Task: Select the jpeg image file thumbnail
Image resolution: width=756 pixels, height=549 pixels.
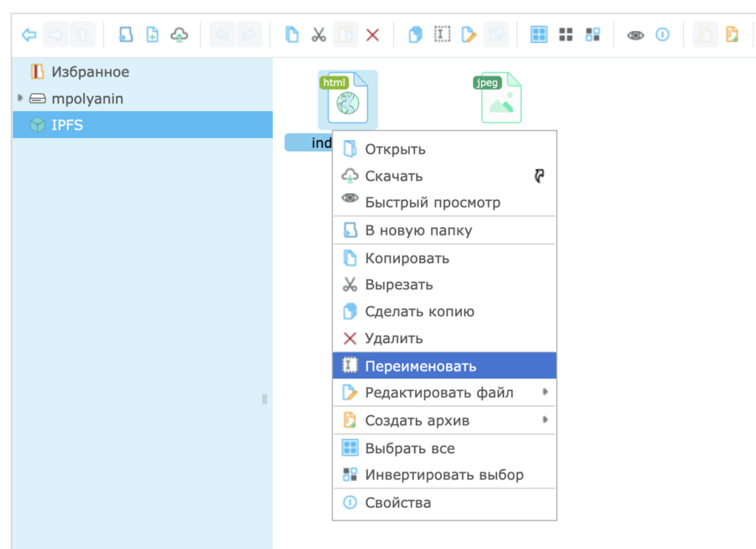Action: tap(501, 99)
